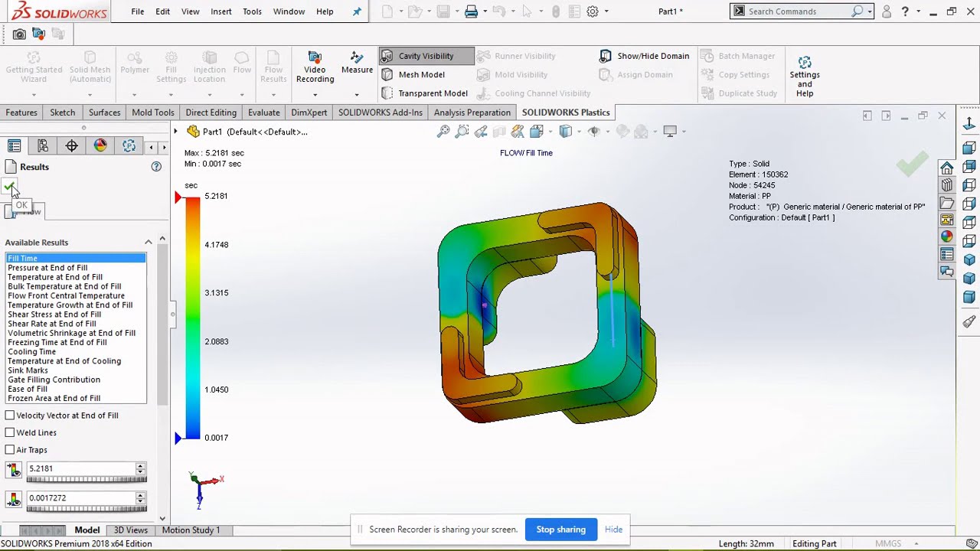
Task: Click the green OK checkmark in Results
Action: pyautogui.click(x=9, y=186)
